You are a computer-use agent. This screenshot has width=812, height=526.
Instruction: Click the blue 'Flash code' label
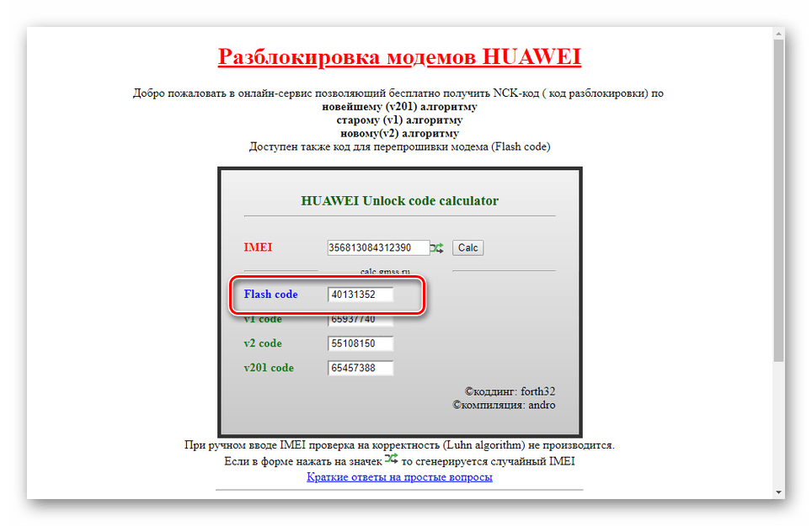271,295
